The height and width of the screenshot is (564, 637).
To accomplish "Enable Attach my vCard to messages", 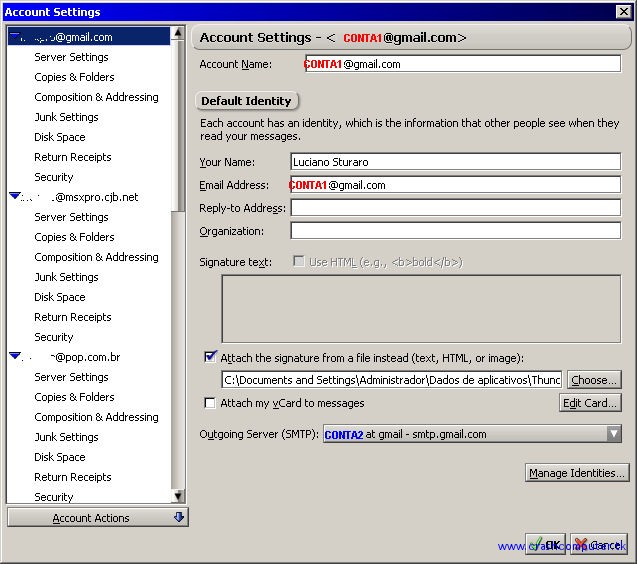I will coord(210,403).
